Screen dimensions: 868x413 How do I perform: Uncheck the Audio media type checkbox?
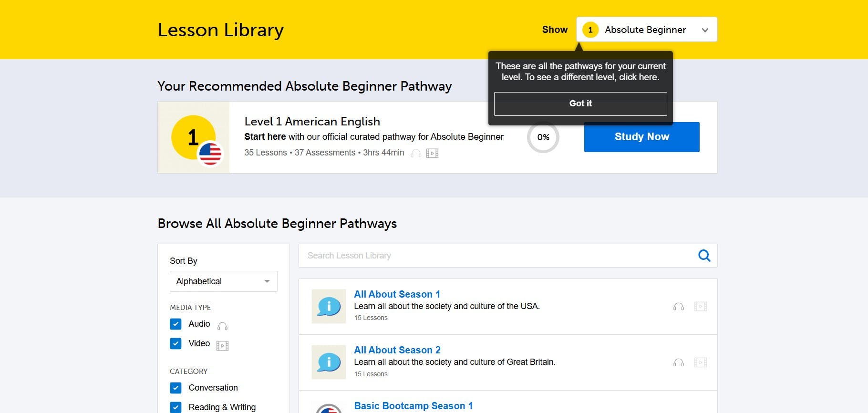176,324
